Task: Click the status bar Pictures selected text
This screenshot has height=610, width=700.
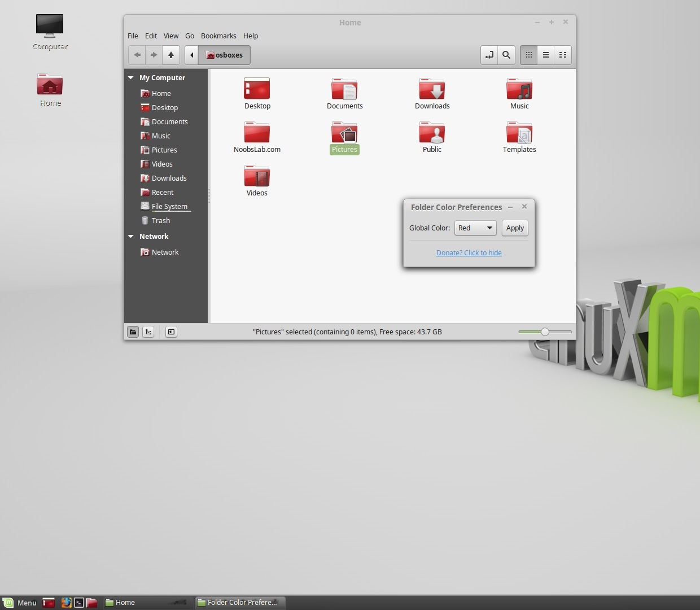Action: (347, 332)
